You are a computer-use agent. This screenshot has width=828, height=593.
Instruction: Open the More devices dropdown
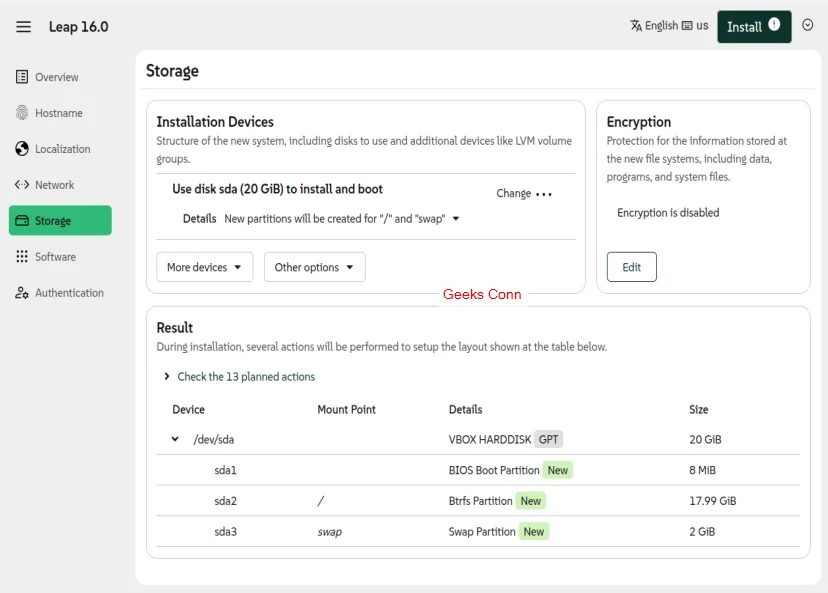204,268
